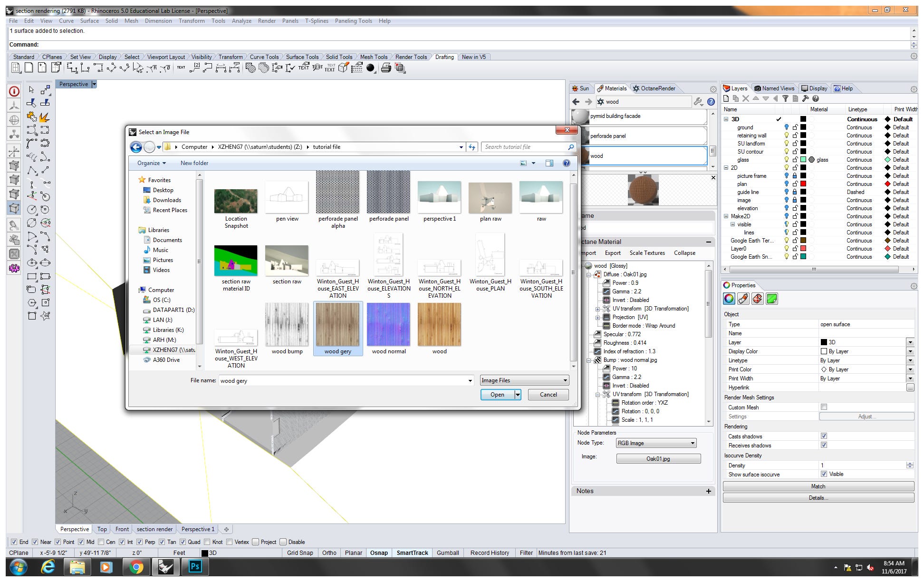
Task: Open the print icon in the Drafting toolbar
Action: 386,68
